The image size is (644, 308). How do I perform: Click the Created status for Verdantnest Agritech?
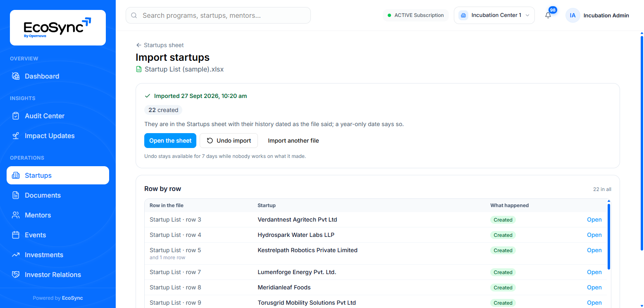[503, 220]
